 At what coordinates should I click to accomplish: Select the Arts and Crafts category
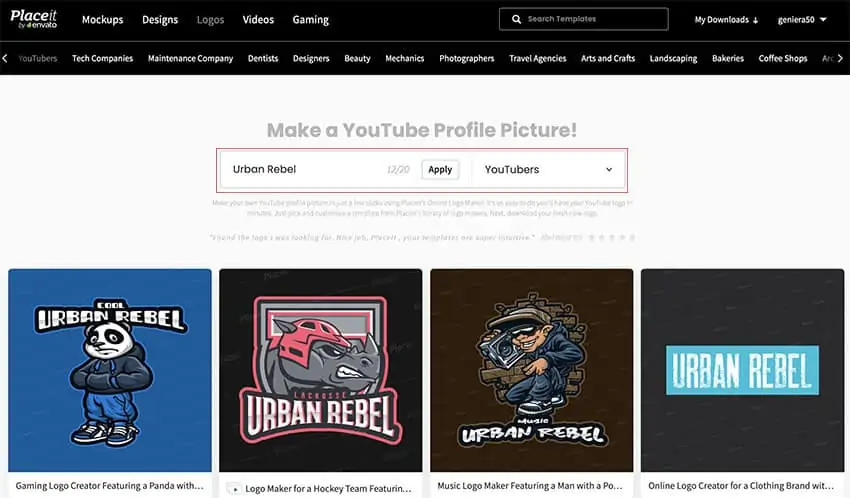tap(608, 58)
